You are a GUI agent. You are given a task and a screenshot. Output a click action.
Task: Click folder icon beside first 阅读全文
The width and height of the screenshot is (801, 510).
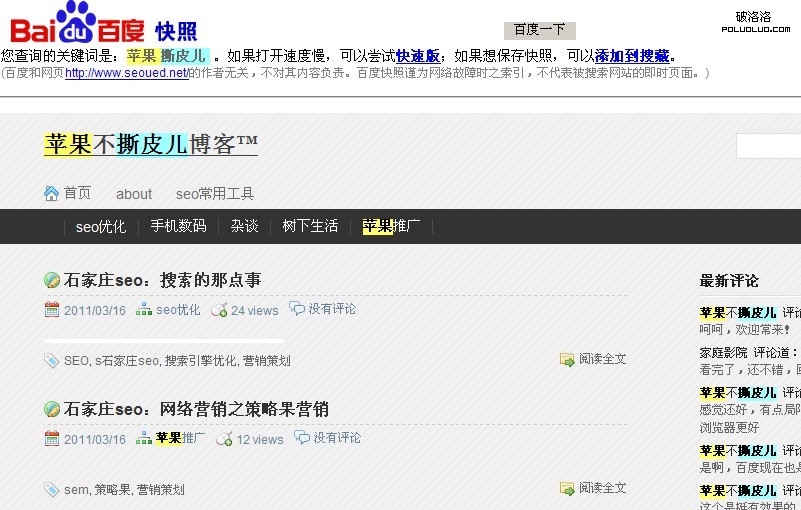567,360
